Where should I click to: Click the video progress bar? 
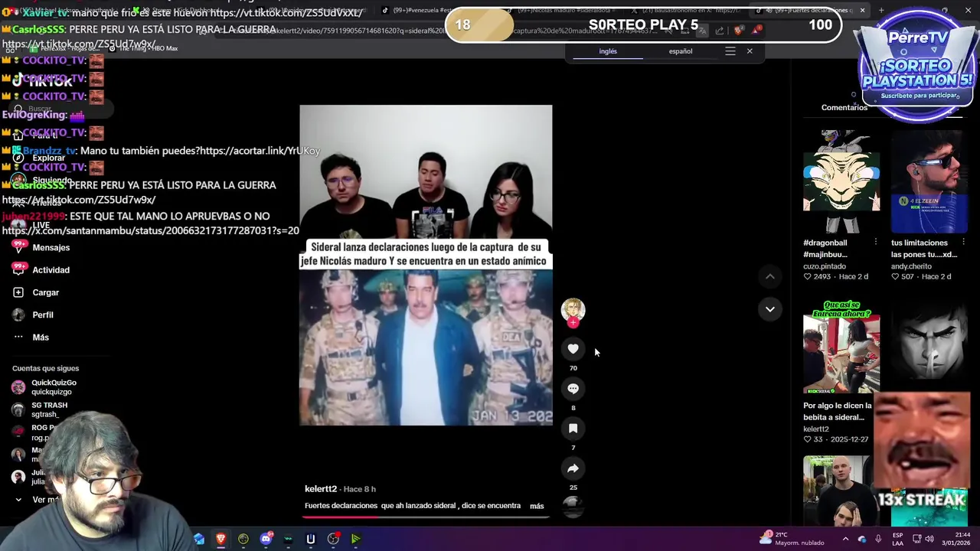426,517
